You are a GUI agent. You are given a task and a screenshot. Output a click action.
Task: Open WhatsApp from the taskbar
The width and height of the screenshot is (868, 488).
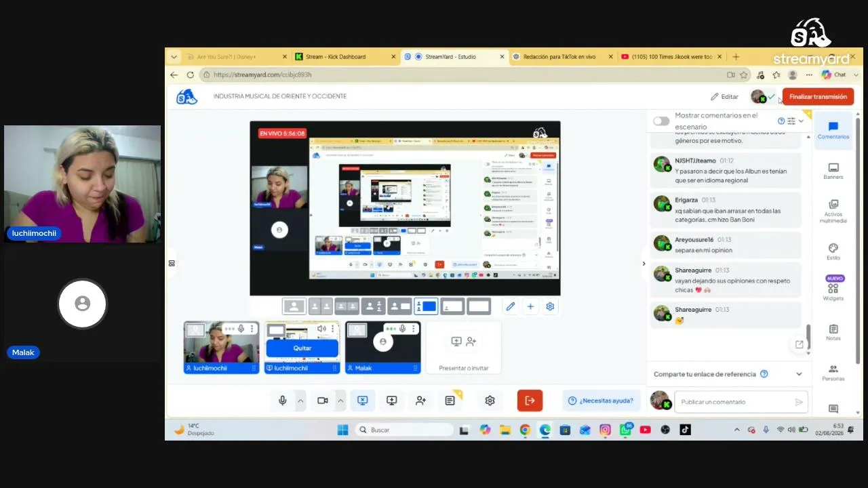coord(625,430)
